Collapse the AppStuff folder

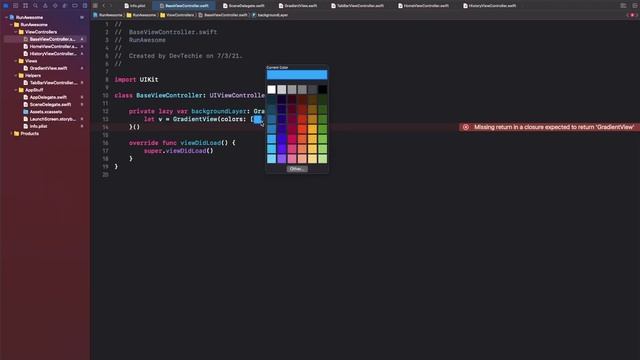(16, 90)
